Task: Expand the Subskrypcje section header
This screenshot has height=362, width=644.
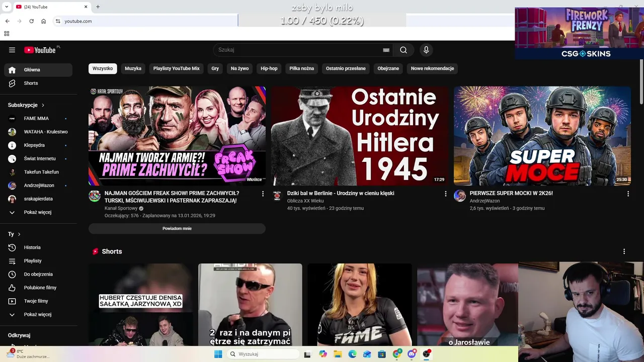Action: (x=26, y=105)
